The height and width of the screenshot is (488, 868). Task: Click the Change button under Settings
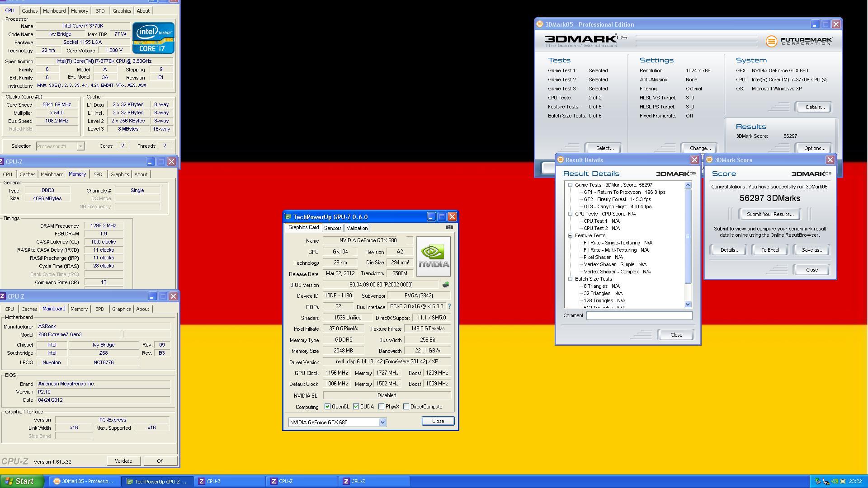coord(700,148)
